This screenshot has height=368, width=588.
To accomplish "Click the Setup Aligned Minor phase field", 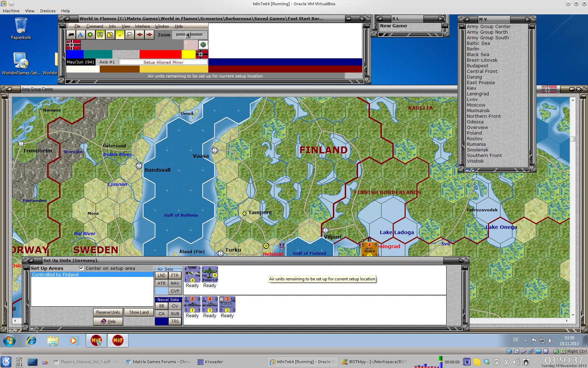I will point(163,62).
